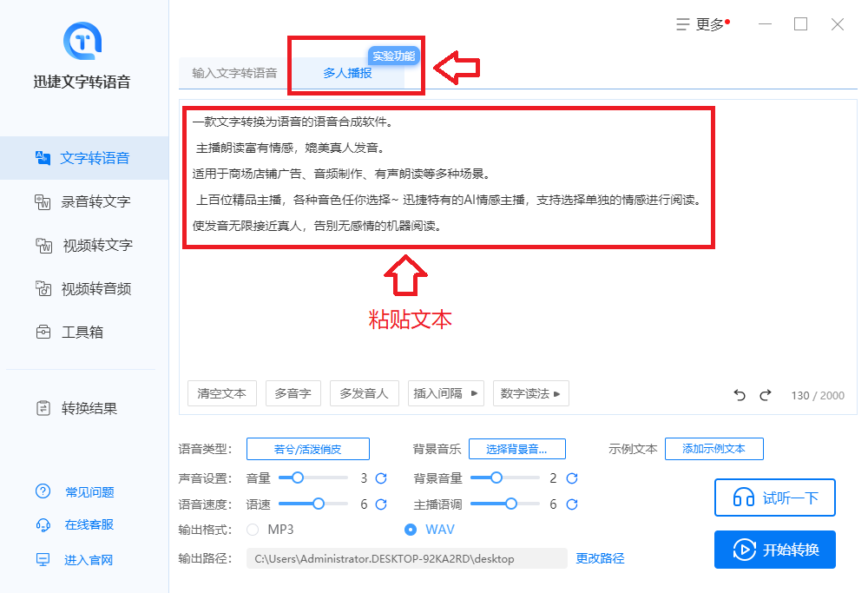
Task: Click the 视频转音频 sidebar icon
Action: 43,288
